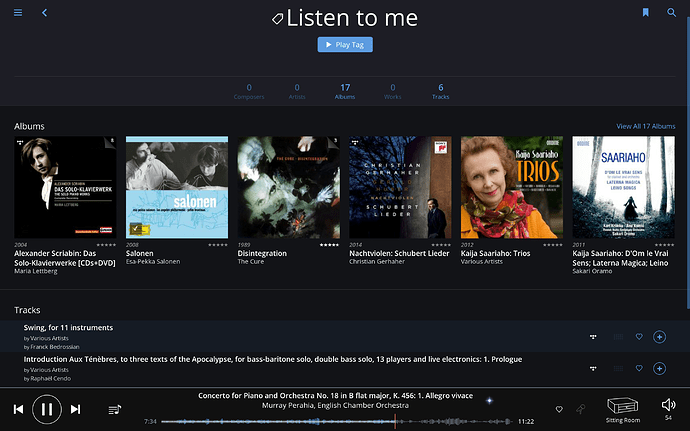The image size is (690, 431).
Task: Open the Kaija Saariaho Trios cover
Action: point(512,187)
